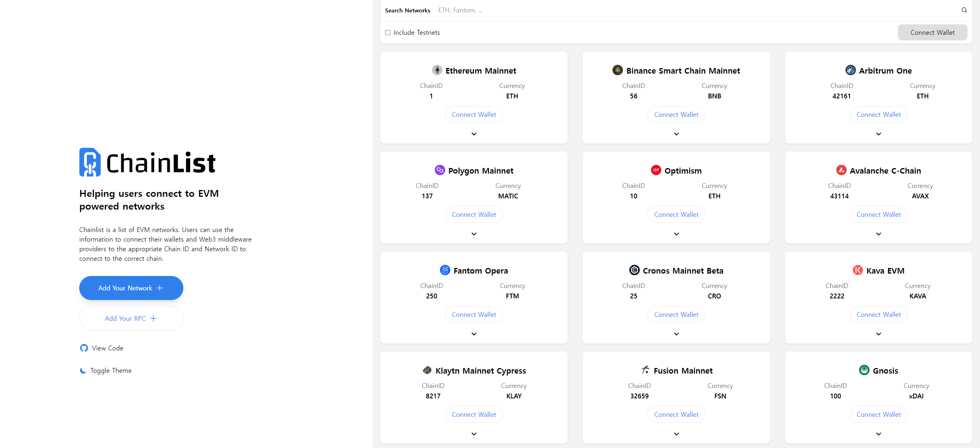980x448 pixels.
Task: Click the Polygon Mainnet logo icon
Action: (x=440, y=170)
